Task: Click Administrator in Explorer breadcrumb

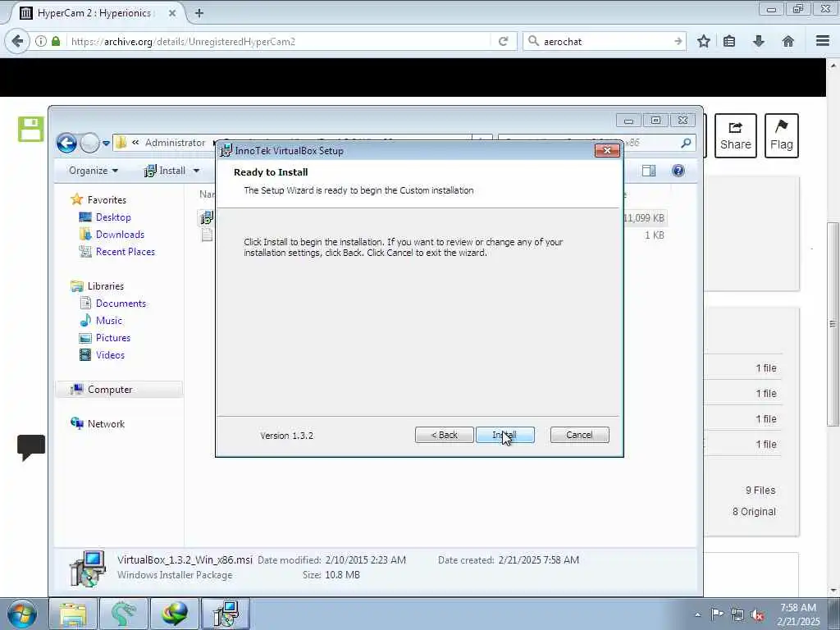Action: 176,143
